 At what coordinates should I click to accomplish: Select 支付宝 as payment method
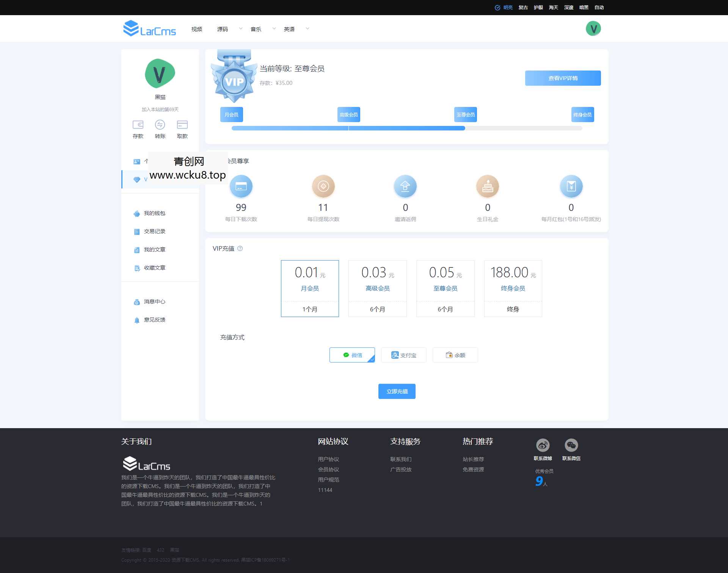[x=404, y=355]
